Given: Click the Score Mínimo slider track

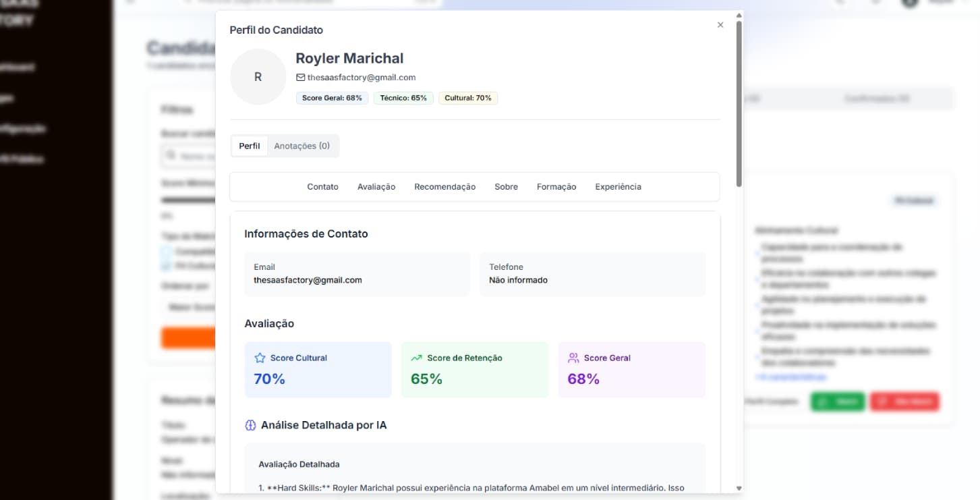Looking at the screenshot, I should pos(189,200).
